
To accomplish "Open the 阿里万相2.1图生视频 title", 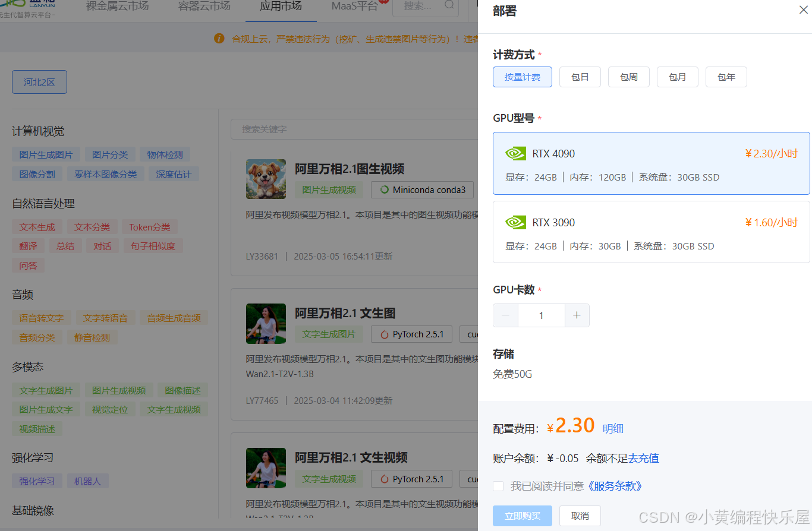I will click(x=350, y=169).
